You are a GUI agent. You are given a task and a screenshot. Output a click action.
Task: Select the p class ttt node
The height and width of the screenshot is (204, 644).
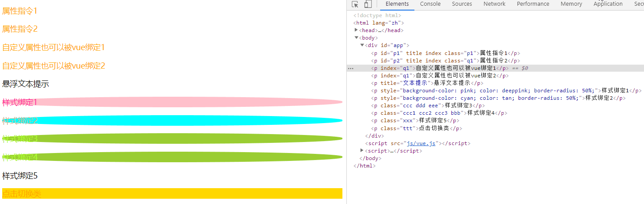(x=417, y=128)
